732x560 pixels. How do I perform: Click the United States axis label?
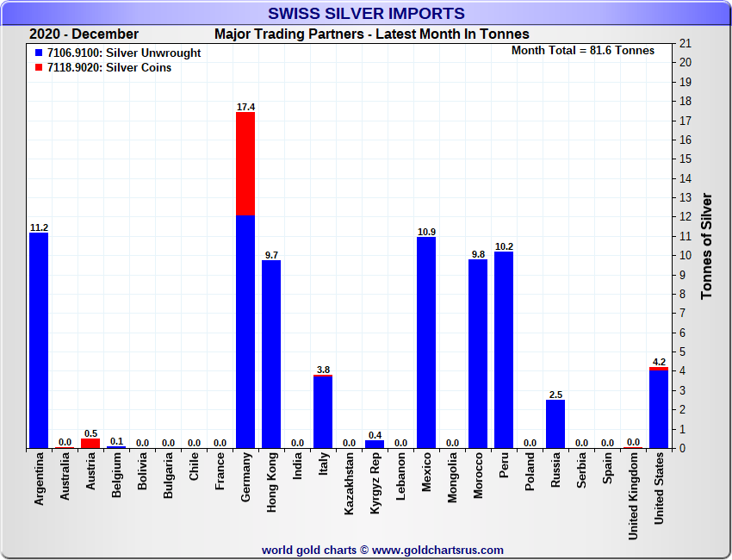point(659,488)
